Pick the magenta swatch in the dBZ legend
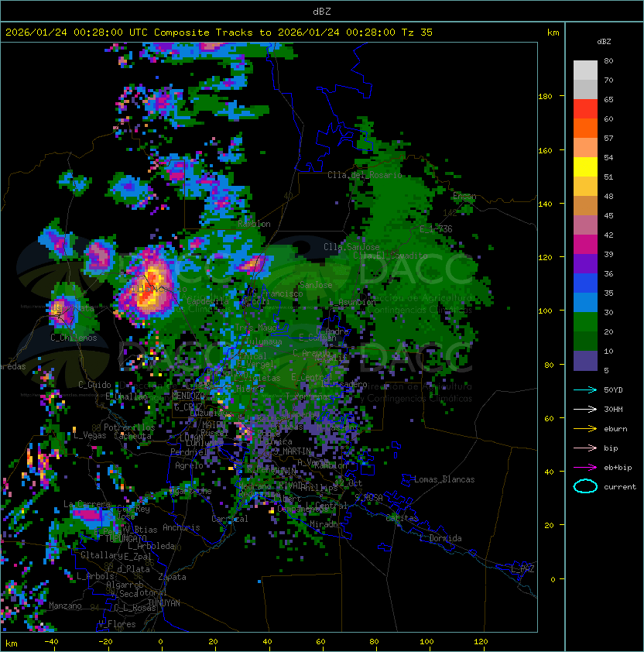Viewport: 644px width, 652px height. click(585, 244)
